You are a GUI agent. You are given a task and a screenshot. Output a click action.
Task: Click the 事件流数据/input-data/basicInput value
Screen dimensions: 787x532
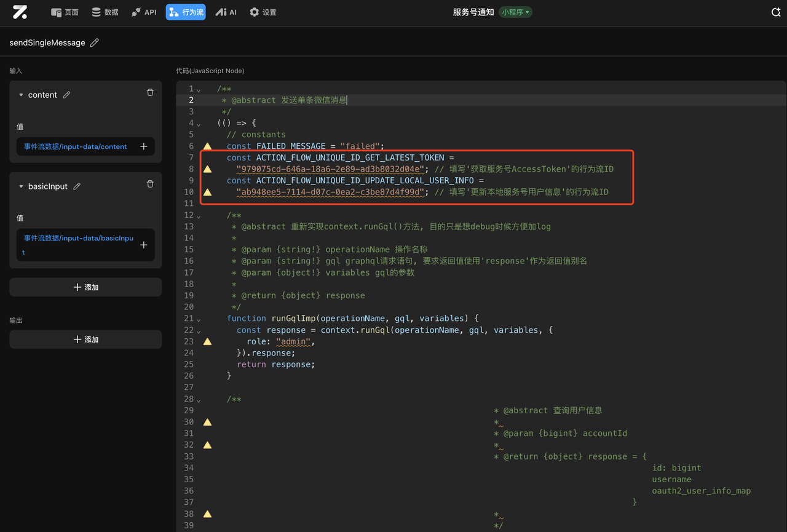[x=78, y=245]
